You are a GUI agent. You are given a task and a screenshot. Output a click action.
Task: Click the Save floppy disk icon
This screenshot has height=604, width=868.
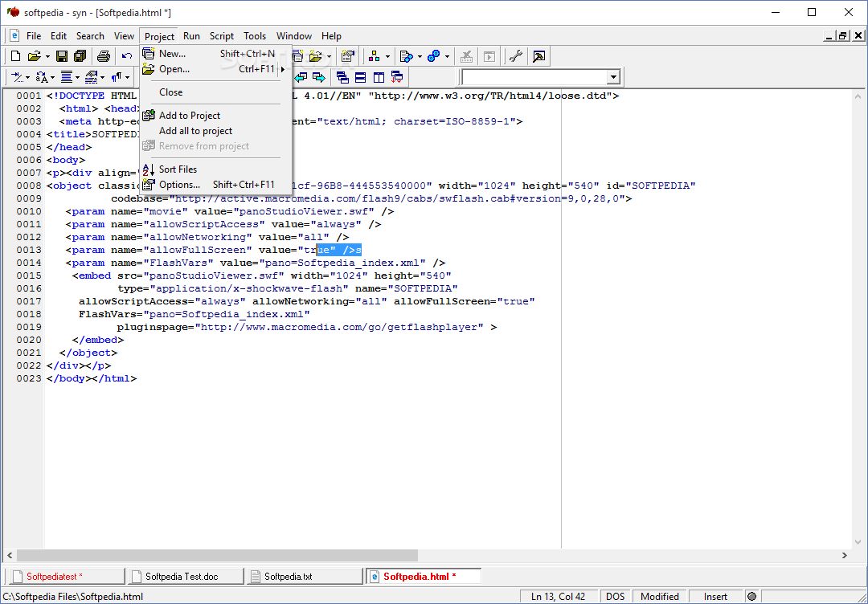[62, 56]
